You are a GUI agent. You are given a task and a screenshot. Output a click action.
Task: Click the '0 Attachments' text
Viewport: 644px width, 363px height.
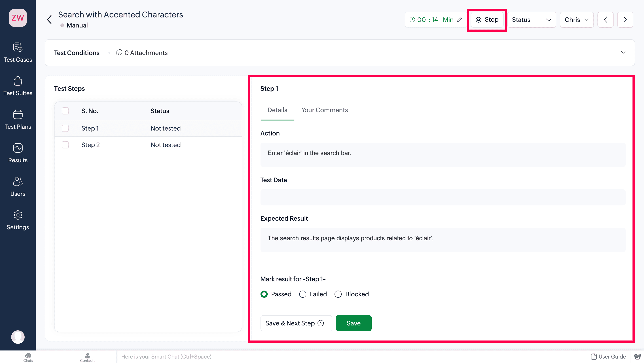[x=146, y=53]
